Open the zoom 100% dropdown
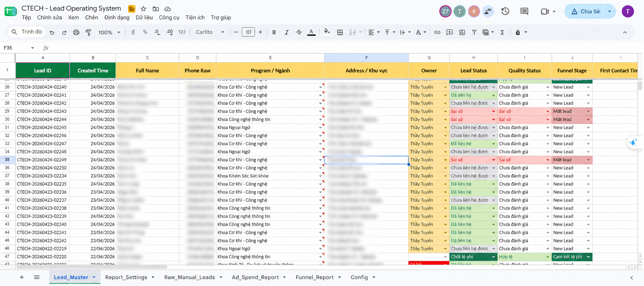Viewport: 644px width, 286px height. [109, 32]
